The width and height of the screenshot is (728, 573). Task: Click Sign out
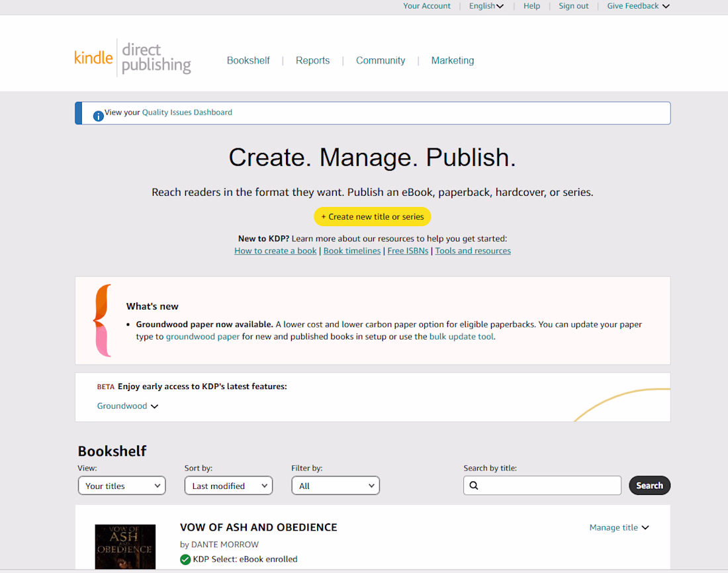point(573,6)
